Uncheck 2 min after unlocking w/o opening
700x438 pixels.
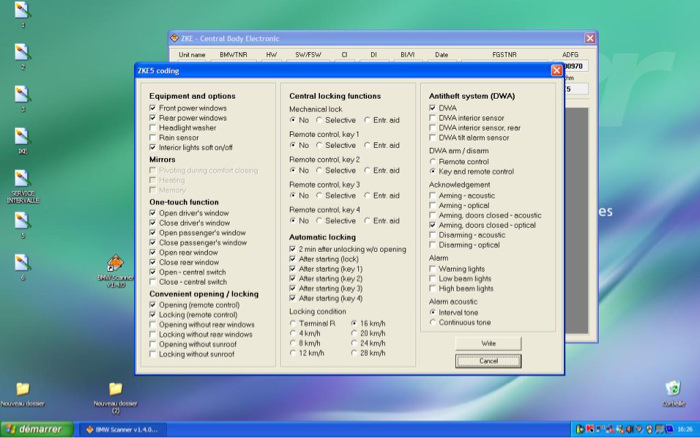coord(292,249)
